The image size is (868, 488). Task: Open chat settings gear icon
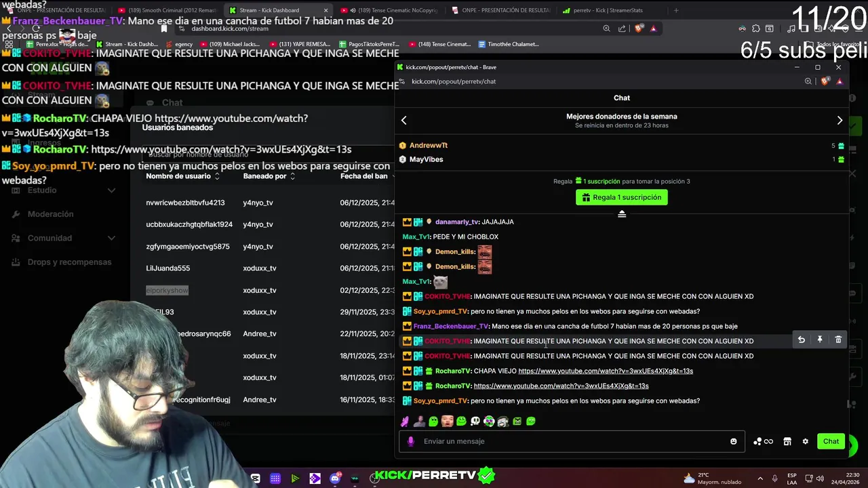(806, 441)
